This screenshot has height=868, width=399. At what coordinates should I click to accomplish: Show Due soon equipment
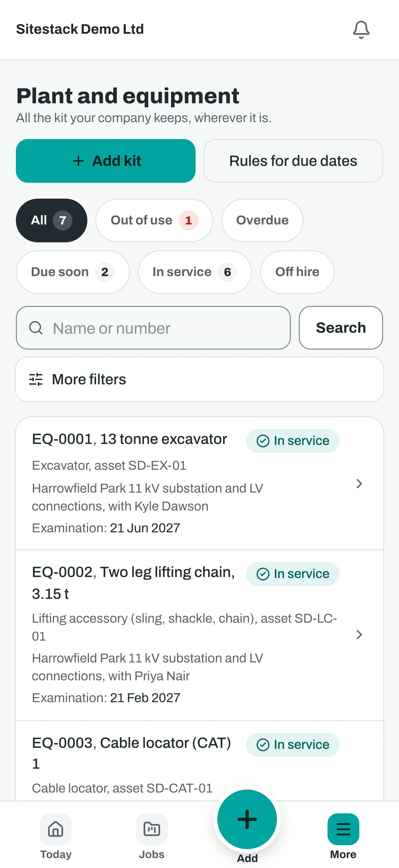pos(73,272)
